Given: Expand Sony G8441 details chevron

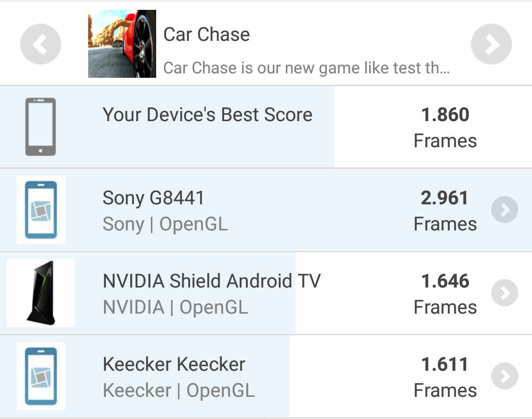Looking at the screenshot, I should click(x=504, y=210).
